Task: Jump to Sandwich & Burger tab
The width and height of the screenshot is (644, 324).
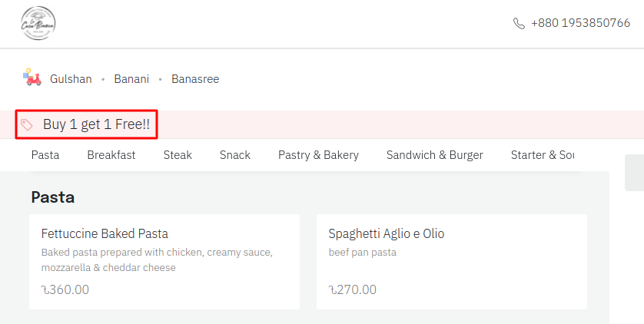Action: [x=435, y=155]
